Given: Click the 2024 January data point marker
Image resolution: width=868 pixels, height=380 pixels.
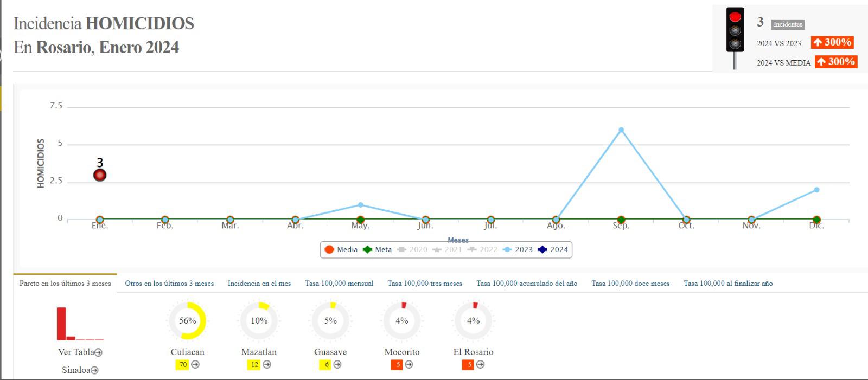Looking at the screenshot, I should [x=100, y=175].
